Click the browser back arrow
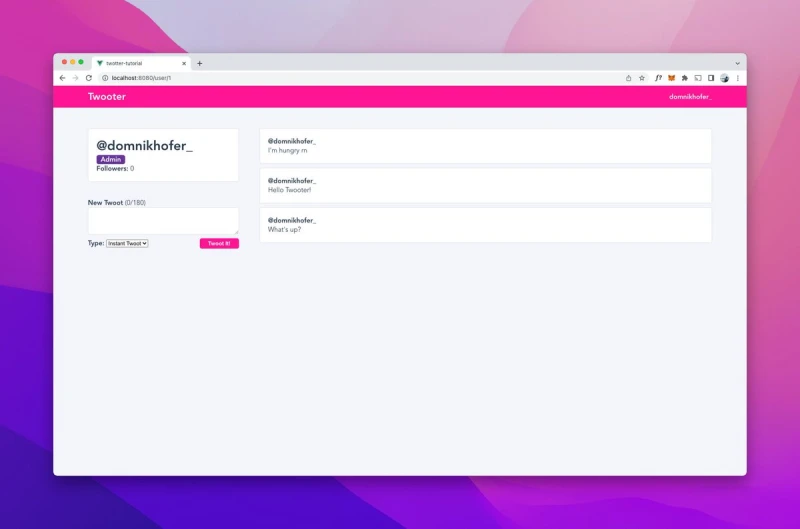The width and height of the screenshot is (800, 529). [x=63, y=78]
